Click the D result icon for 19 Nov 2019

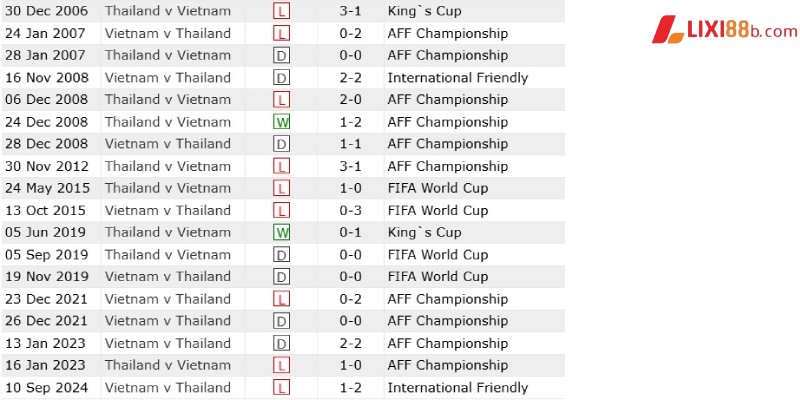[x=281, y=277]
